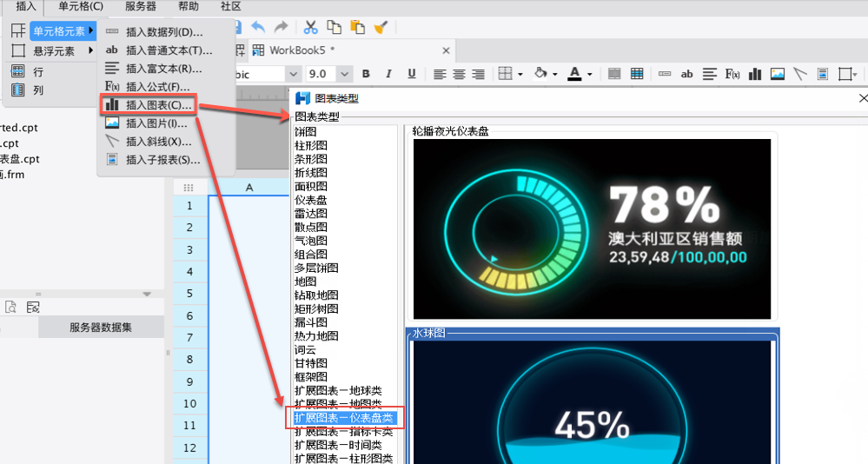
Task: Click insert formula F(x) toolbar icon
Action: pyautogui.click(x=732, y=74)
